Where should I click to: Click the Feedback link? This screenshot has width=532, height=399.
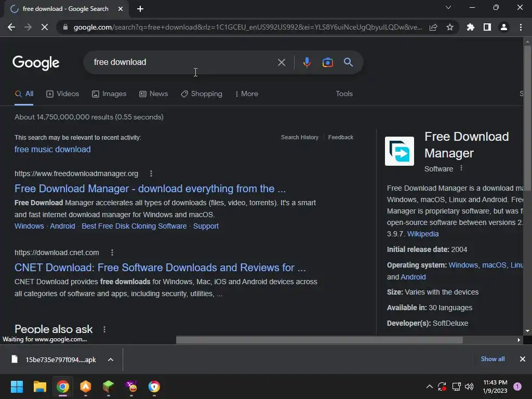tap(341, 137)
